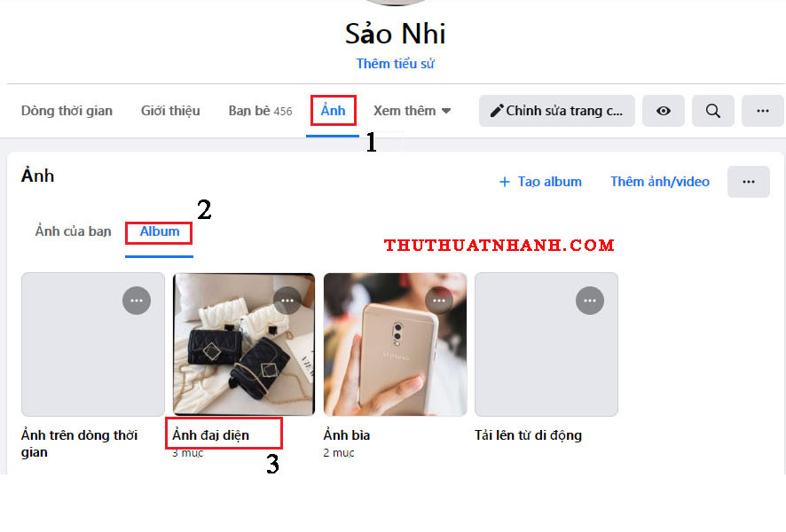Click the Tạo album link

tap(540, 182)
